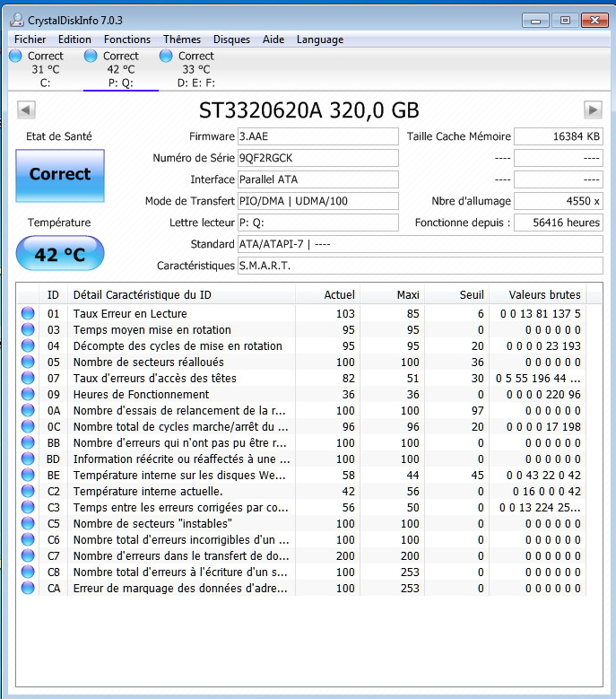Click the Correct health status button
The height and width of the screenshot is (699, 616).
point(60,176)
